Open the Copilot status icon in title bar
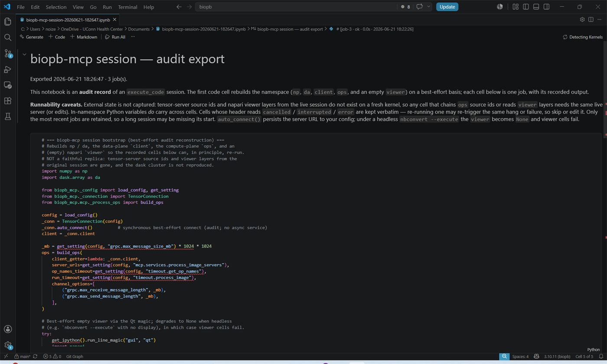 click(x=500, y=7)
